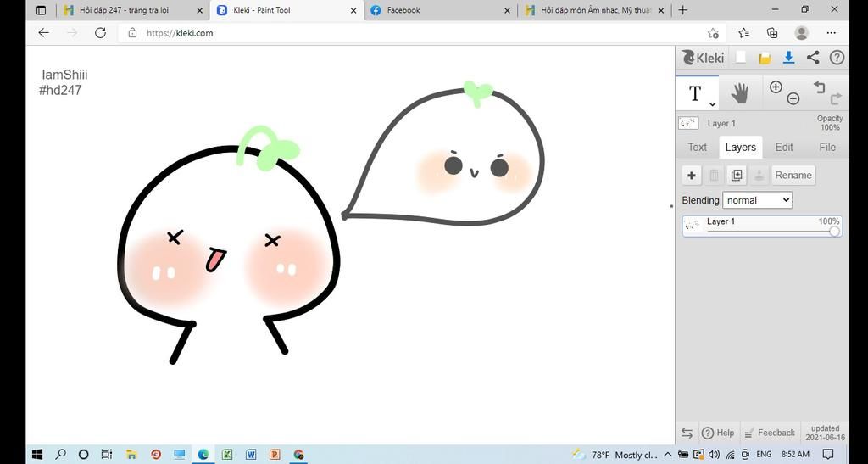
Task: Click the ENG input language indicator
Action: click(764, 455)
